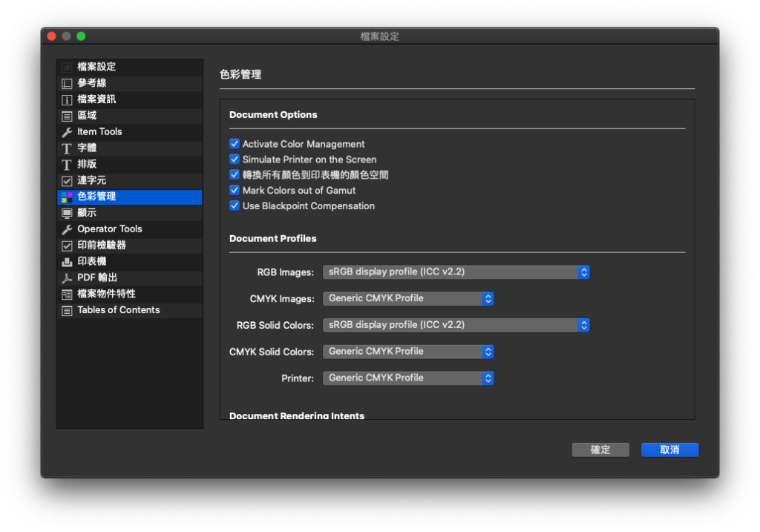
Task: Disable Activate Color Management checkbox
Action: click(x=235, y=144)
